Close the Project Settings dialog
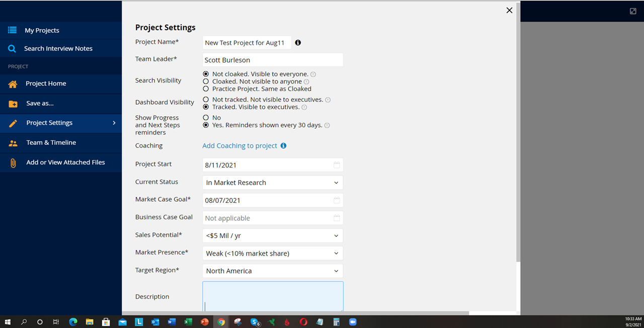This screenshot has height=328, width=644. pyautogui.click(x=509, y=10)
